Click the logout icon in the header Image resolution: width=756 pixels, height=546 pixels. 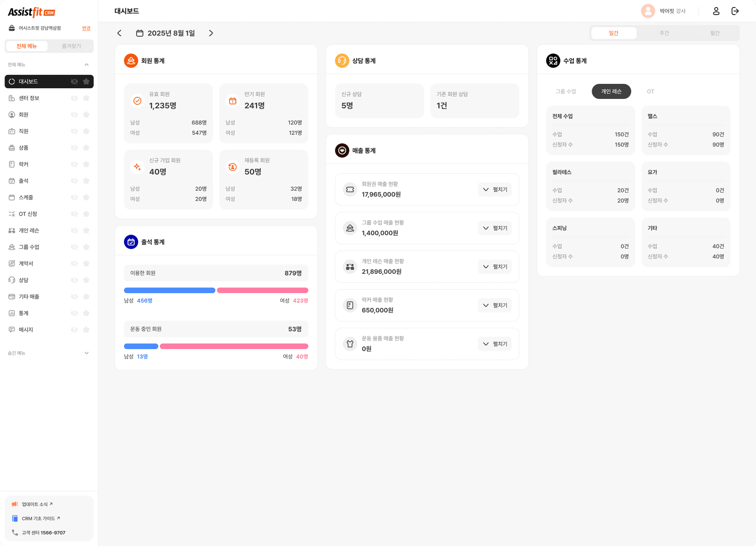point(735,11)
